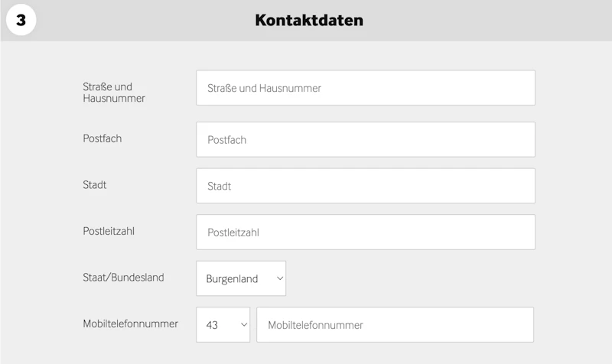This screenshot has width=612, height=364.
Task: Focus the Postleitzahl input box
Action: point(365,232)
